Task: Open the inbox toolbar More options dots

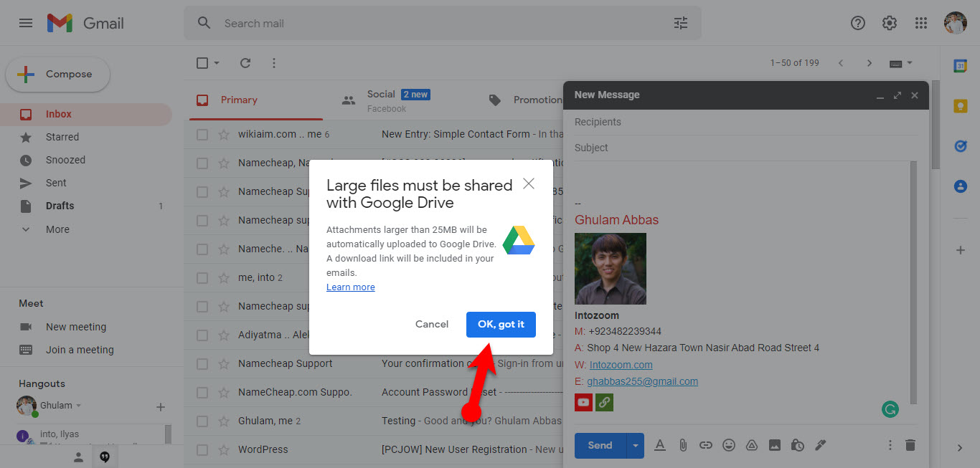Action: pos(273,63)
